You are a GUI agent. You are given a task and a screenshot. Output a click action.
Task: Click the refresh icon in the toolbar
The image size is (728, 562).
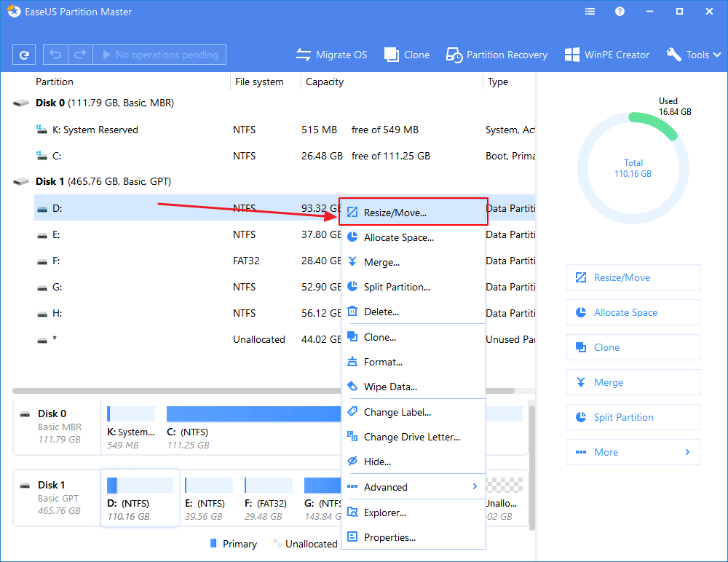[x=24, y=55]
